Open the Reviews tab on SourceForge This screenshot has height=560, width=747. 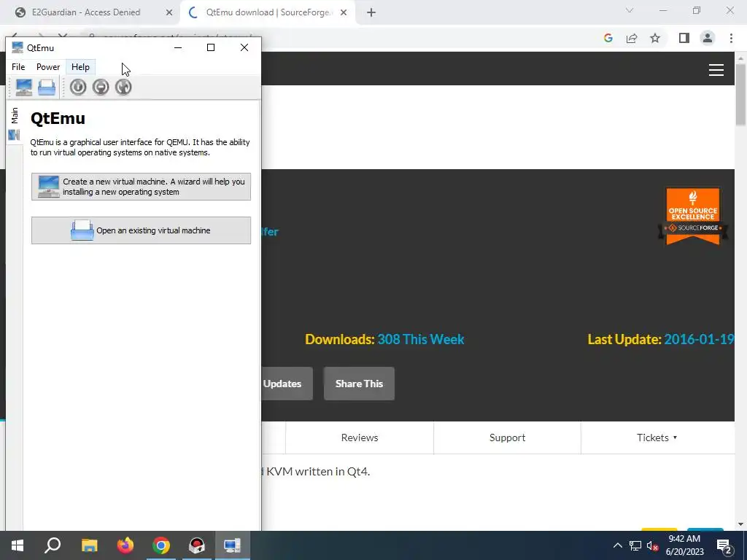(x=360, y=437)
